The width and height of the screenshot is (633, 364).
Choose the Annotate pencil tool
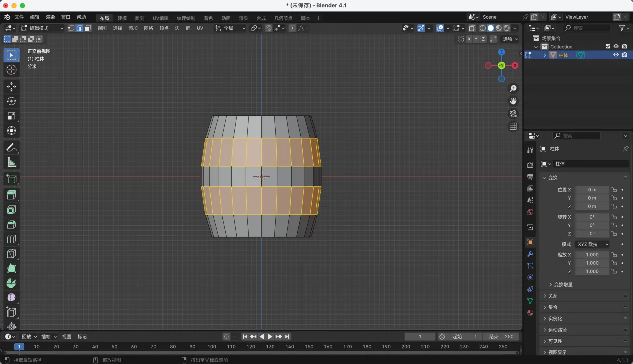click(11, 148)
